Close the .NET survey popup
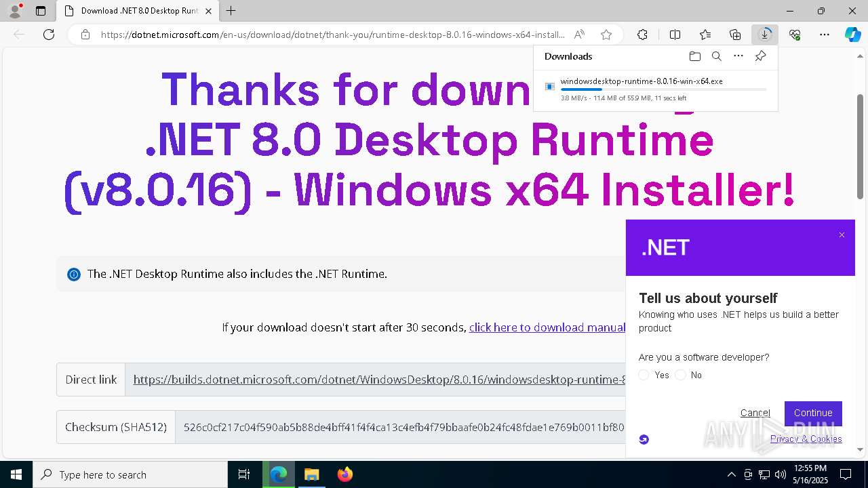Screen dimensions: 868x488 point(842,235)
